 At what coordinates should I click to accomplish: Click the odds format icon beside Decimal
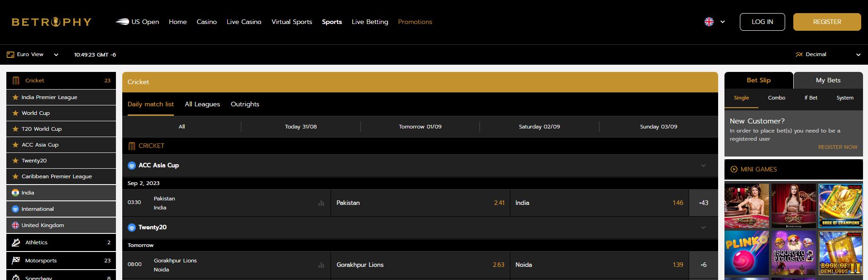pyautogui.click(x=799, y=55)
